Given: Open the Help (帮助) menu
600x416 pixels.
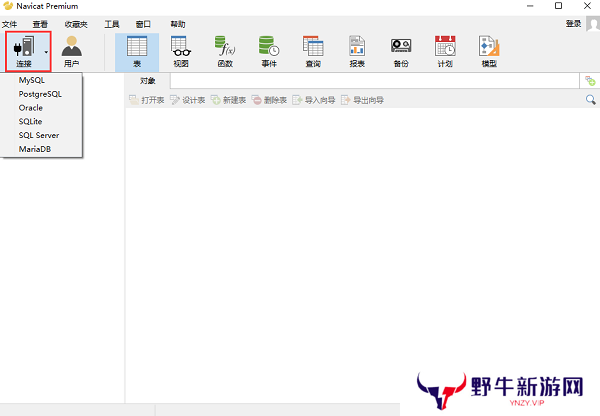Looking at the screenshot, I should pyautogui.click(x=178, y=24).
